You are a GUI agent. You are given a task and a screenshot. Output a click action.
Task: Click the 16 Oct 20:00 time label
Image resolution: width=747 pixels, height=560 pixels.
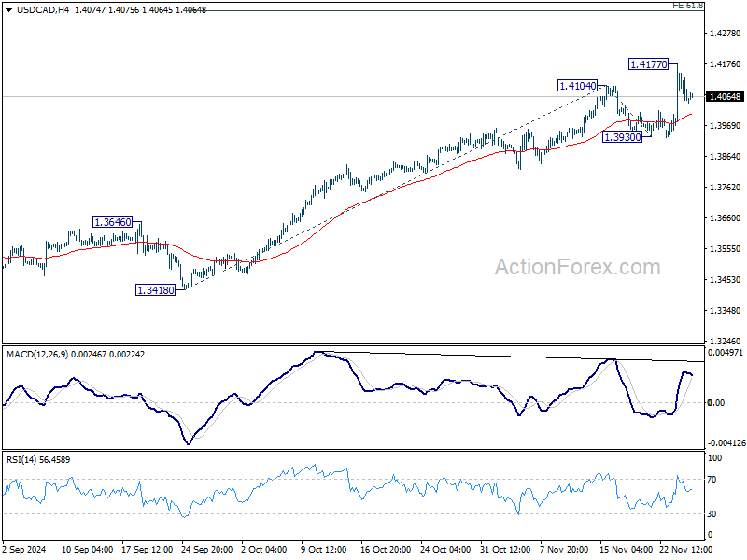386,550
